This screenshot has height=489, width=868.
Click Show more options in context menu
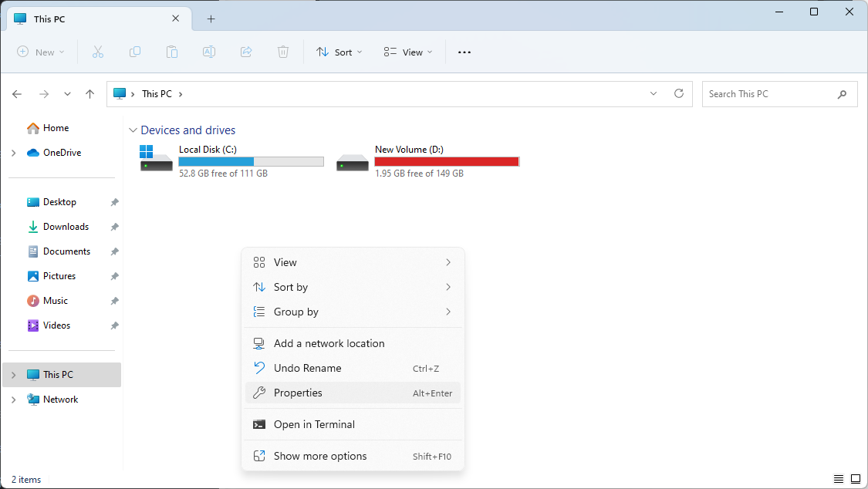pyautogui.click(x=319, y=456)
